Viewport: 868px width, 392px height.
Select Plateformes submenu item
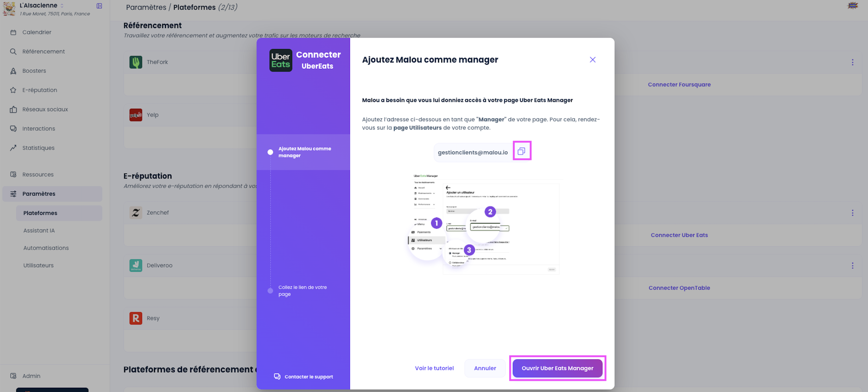[x=59, y=213]
